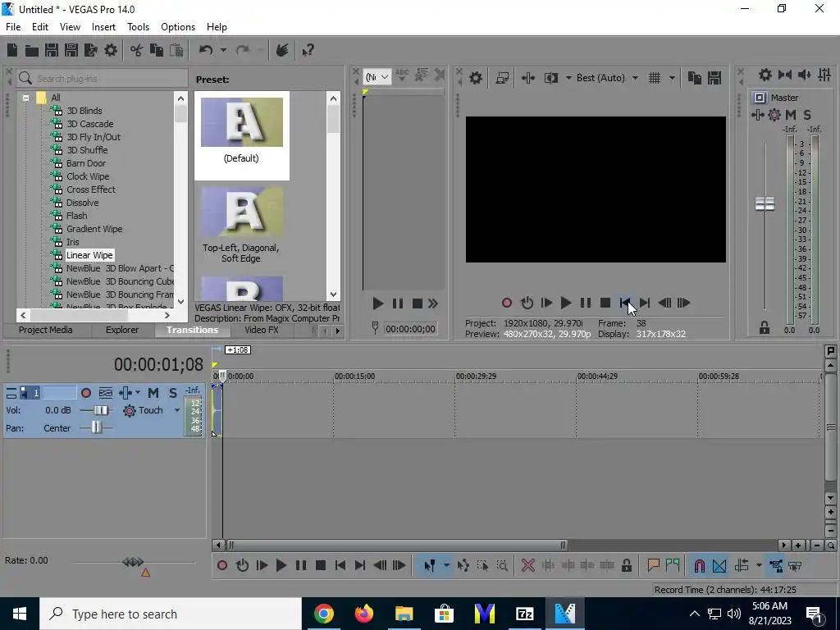Adjust the Master volume fader

pos(765,203)
